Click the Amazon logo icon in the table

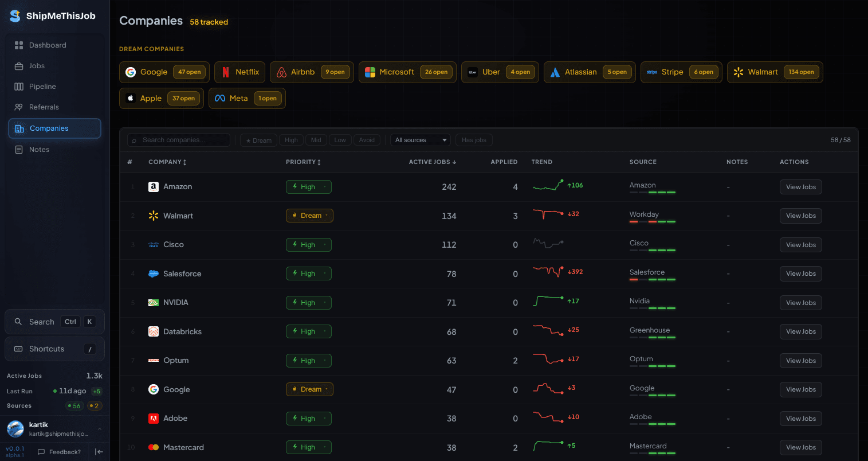[154, 187]
